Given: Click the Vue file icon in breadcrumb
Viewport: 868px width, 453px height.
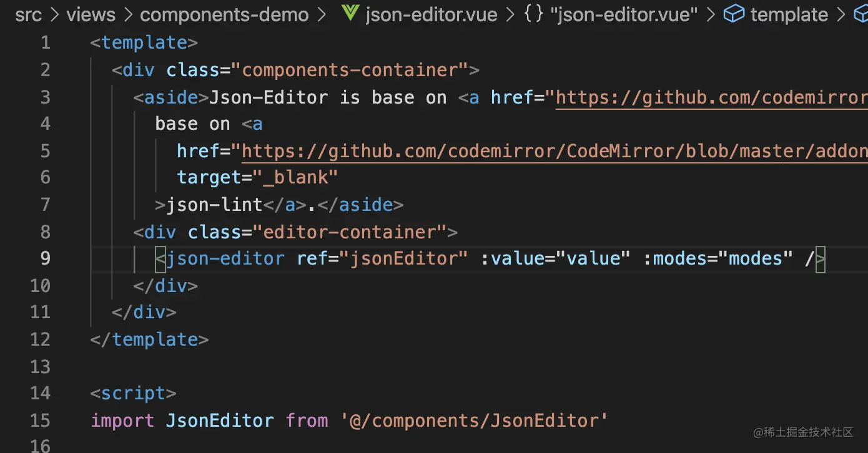Looking at the screenshot, I should (x=350, y=14).
